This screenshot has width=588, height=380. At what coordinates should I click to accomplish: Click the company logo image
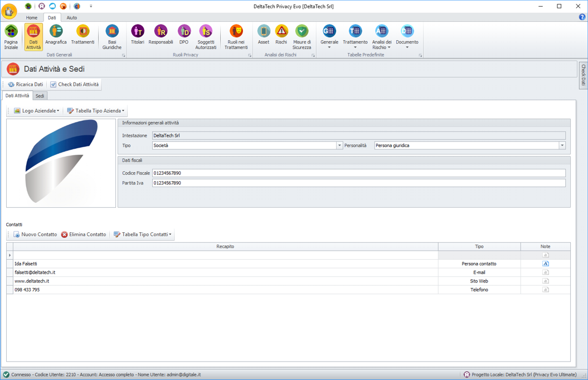(61, 163)
